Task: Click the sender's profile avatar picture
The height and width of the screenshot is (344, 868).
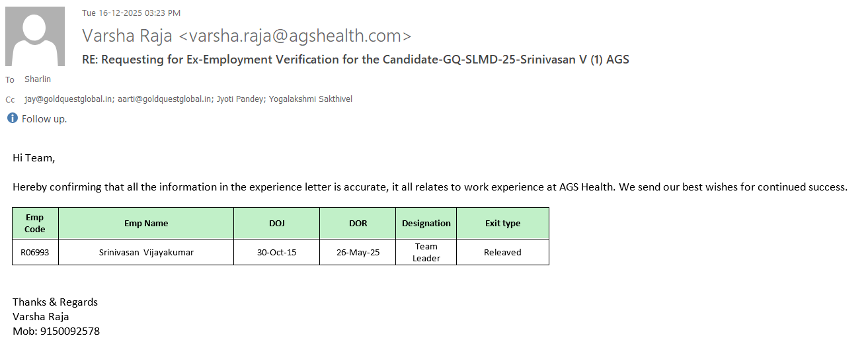Action: [x=35, y=36]
